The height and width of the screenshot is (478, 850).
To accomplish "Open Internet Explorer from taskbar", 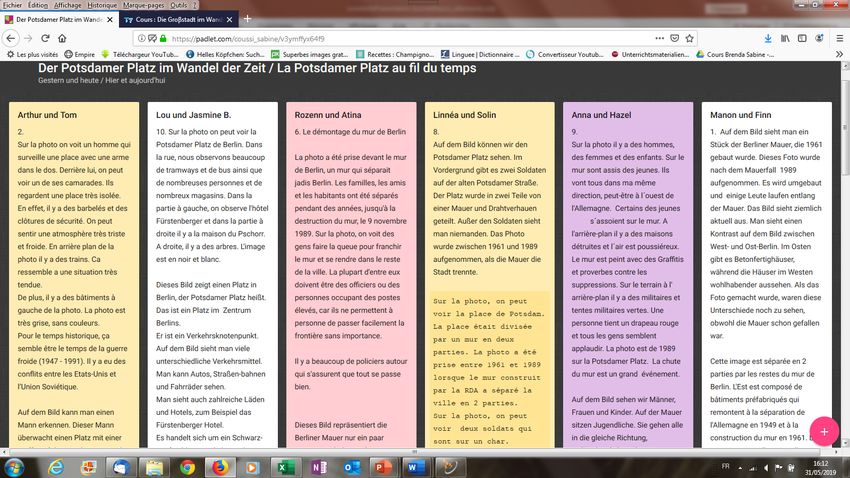I will pyautogui.click(x=56, y=467).
